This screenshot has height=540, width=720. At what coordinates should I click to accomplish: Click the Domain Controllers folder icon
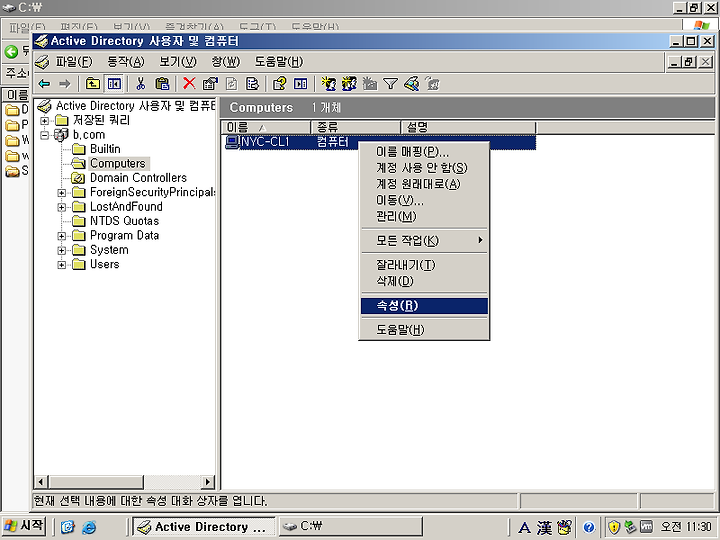[79, 178]
